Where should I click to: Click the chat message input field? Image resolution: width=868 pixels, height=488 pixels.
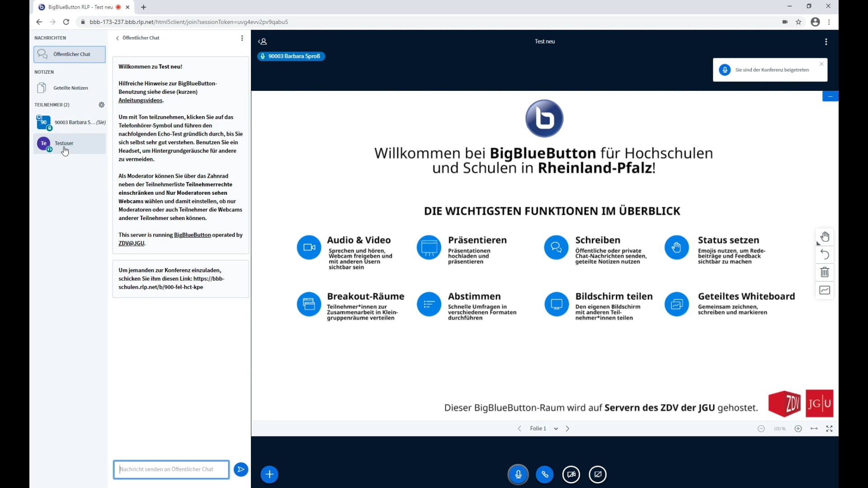coord(171,469)
